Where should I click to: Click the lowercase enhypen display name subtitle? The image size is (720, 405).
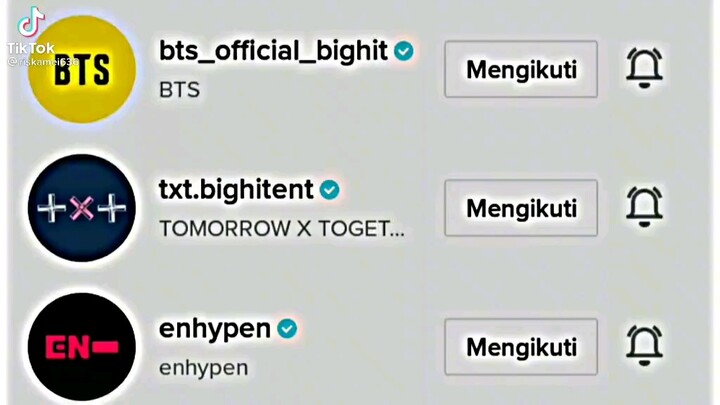tap(203, 368)
